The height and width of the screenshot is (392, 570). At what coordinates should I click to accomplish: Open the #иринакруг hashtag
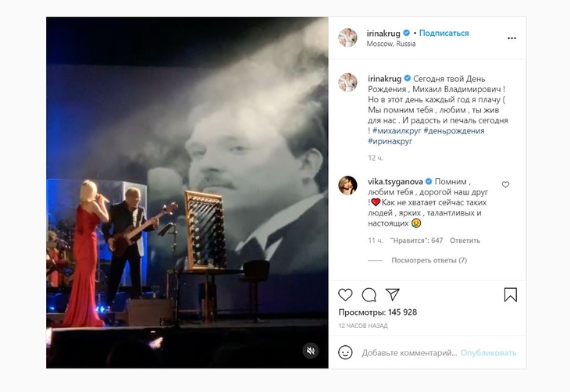click(x=390, y=141)
